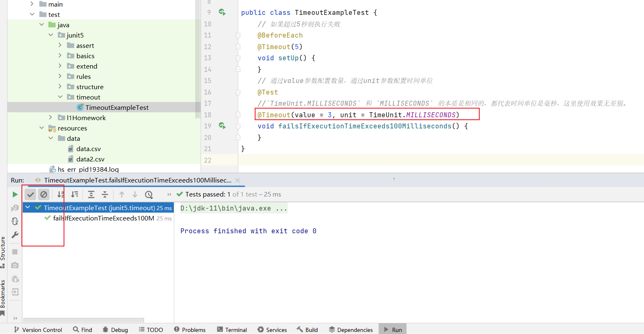
Task: Sort test results alphabetically
Action: point(61,194)
